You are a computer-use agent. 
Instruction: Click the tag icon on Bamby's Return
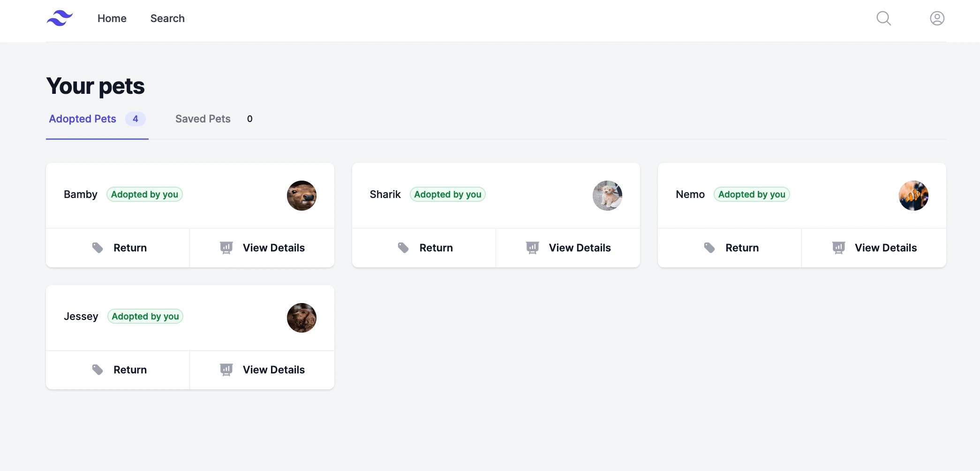click(x=98, y=248)
